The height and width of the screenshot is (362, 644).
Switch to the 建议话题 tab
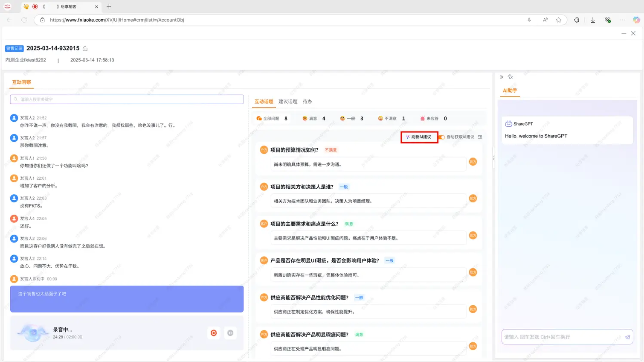pos(288,102)
